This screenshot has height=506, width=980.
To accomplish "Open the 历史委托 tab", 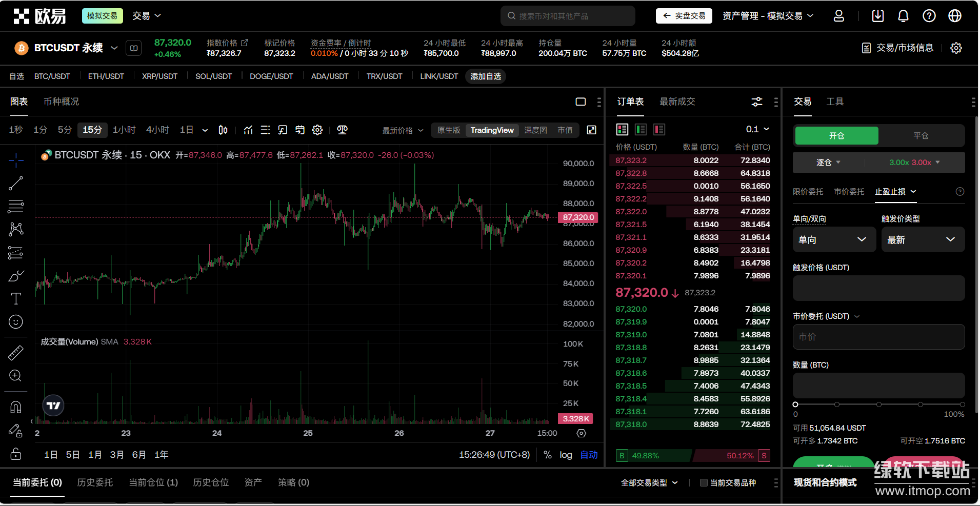I will pos(95,482).
